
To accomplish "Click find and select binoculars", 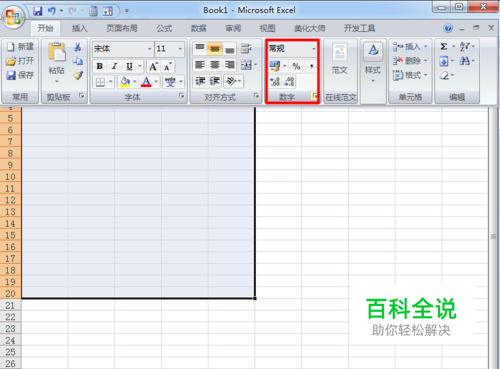I will (464, 61).
